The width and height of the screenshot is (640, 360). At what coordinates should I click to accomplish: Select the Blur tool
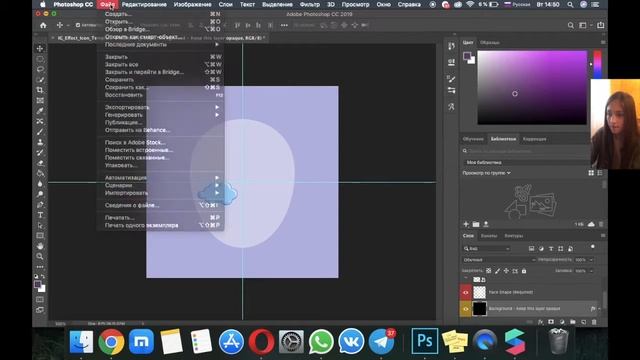(x=40, y=184)
